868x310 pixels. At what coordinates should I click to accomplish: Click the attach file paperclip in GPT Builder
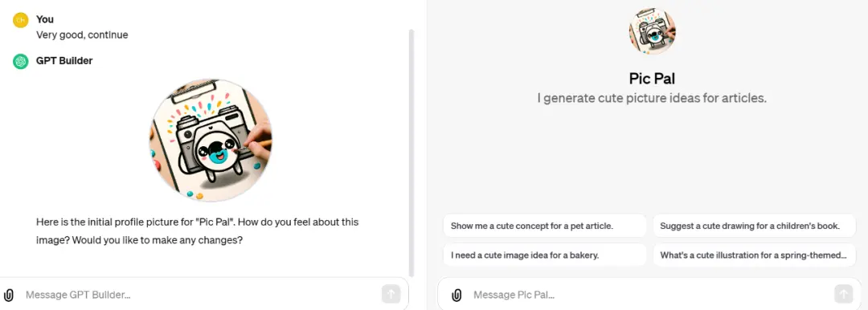(x=9, y=295)
